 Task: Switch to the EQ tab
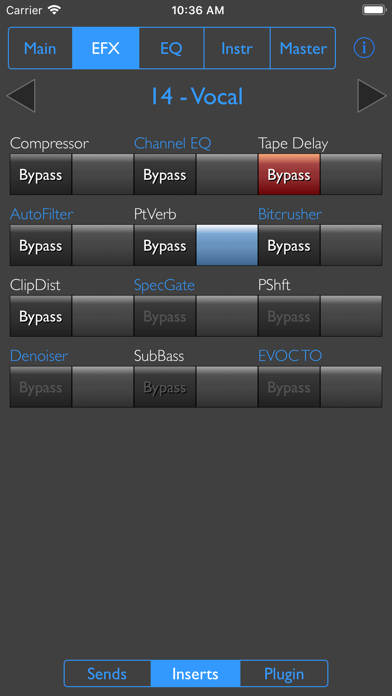pyautogui.click(x=171, y=48)
